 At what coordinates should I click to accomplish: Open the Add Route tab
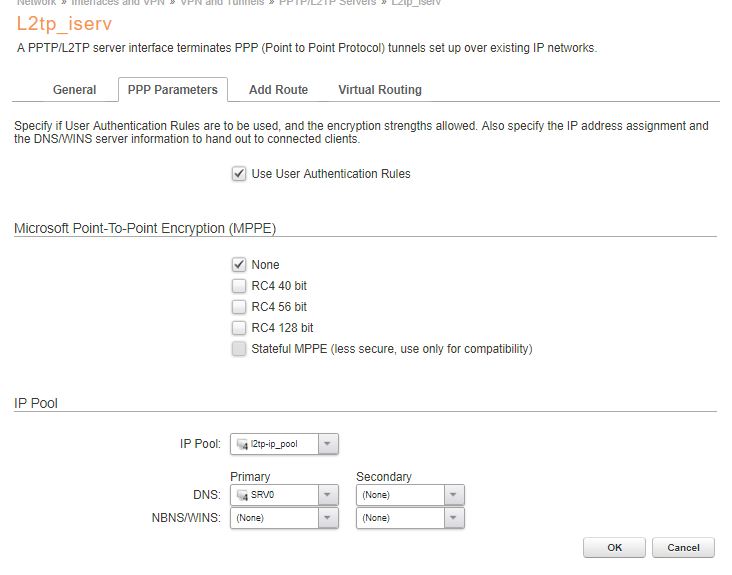click(278, 90)
